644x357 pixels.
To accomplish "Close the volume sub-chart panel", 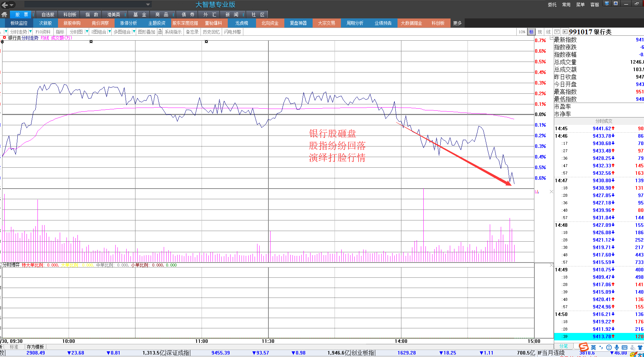I will tap(551, 192).
